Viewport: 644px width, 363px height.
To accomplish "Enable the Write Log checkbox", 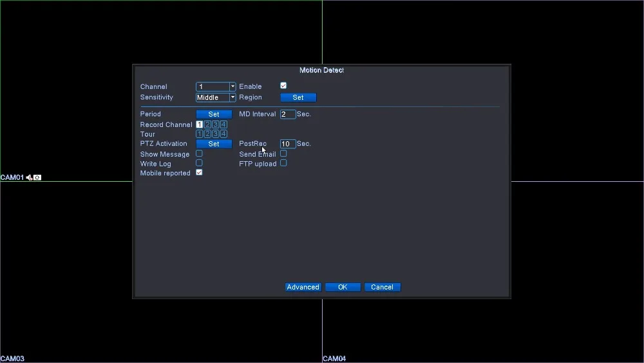I will pyautogui.click(x=199, y=162).
